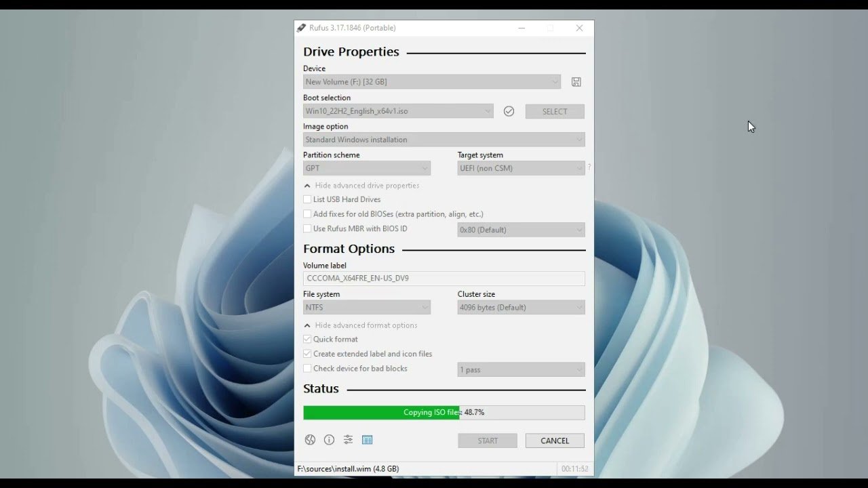The width and height of the screenshot is (868, 488).
Task: Close the Rufus window
Action: click(x=579, y=28)
